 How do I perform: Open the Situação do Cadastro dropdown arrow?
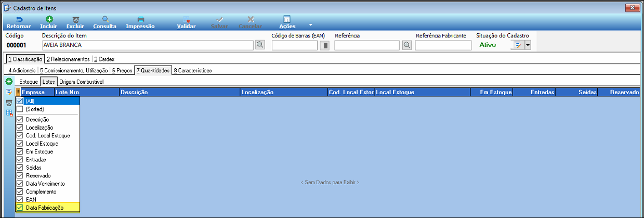click(528, 45)
